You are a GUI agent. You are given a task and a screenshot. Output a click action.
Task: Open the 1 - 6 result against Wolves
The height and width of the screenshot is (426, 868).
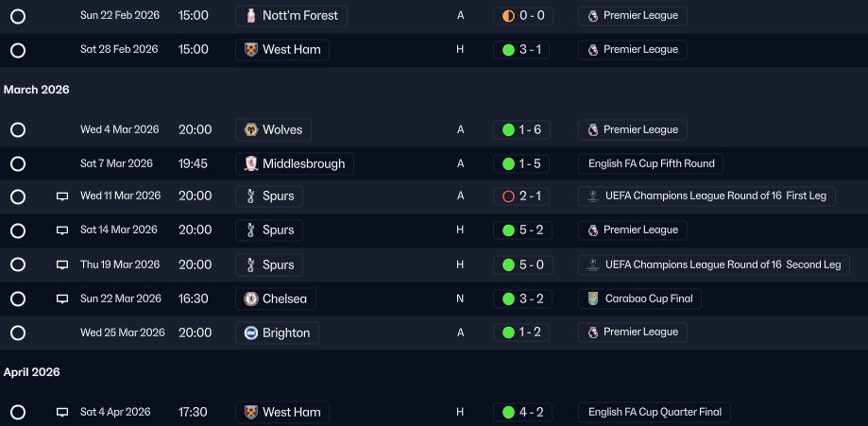point(521,129)
